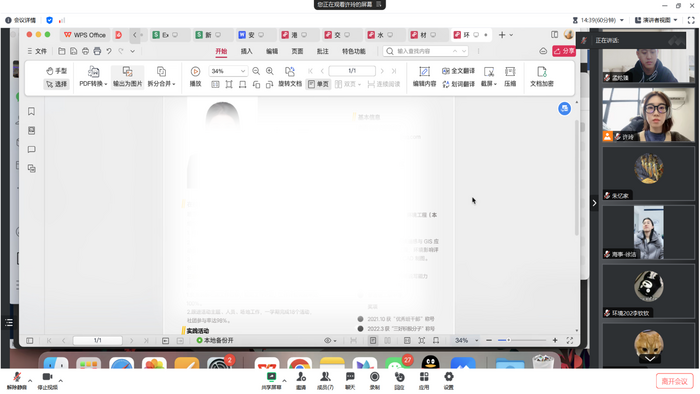The width and height of the screenshot is (700, 394).
Task: Click the zoom in magnifier icon
Action: point(270,71)
